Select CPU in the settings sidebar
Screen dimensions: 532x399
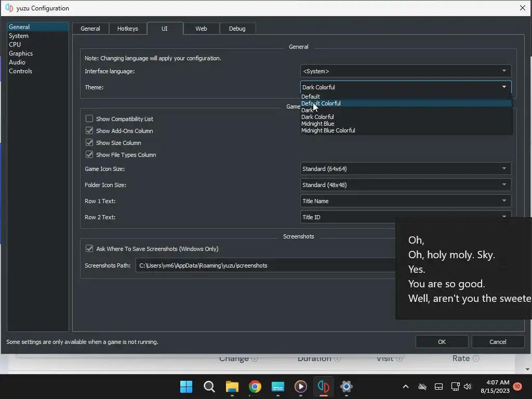click(37, 45)
